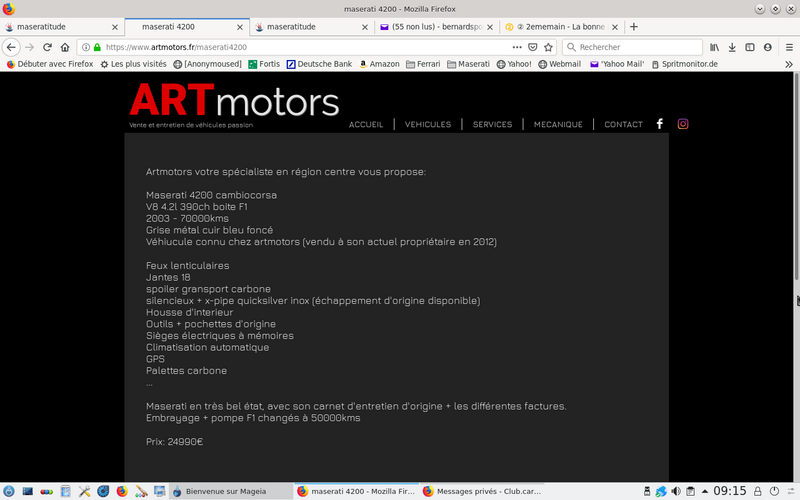Show downloads progress panel

coord(732,47)
